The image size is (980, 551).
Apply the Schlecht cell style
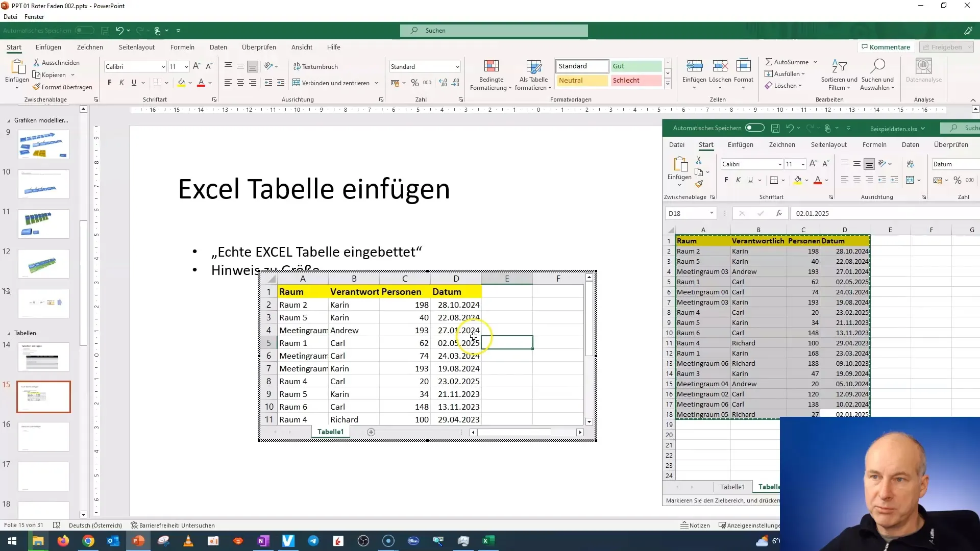(636, 81)
